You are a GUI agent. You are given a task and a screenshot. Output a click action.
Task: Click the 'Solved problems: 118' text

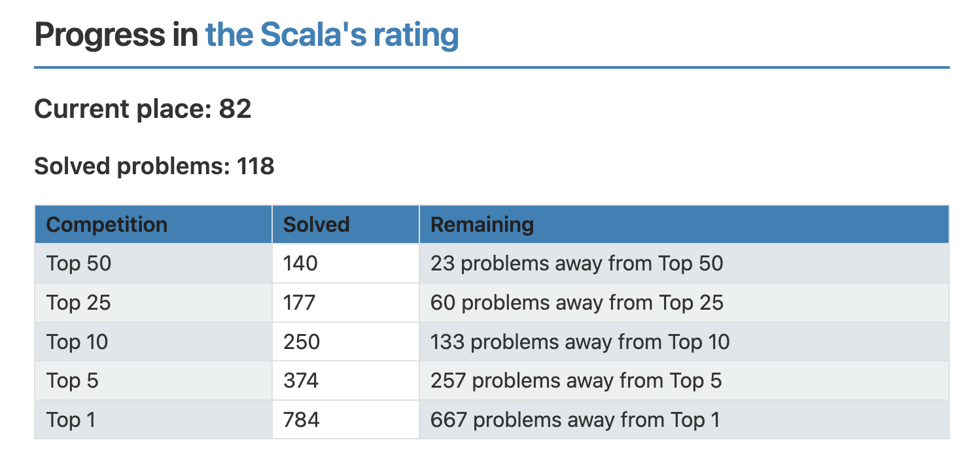tap(154, 166)
